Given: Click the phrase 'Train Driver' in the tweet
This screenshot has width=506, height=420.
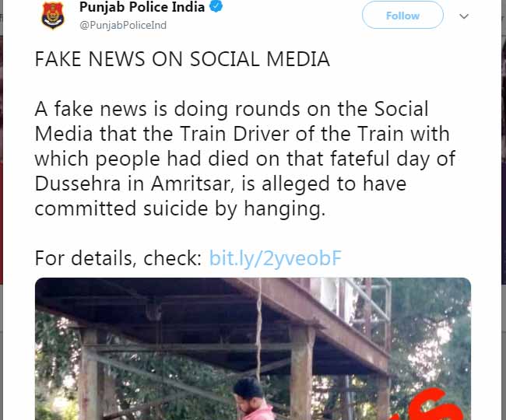Looking at the screenshot, I should click(x=209, y=135).
